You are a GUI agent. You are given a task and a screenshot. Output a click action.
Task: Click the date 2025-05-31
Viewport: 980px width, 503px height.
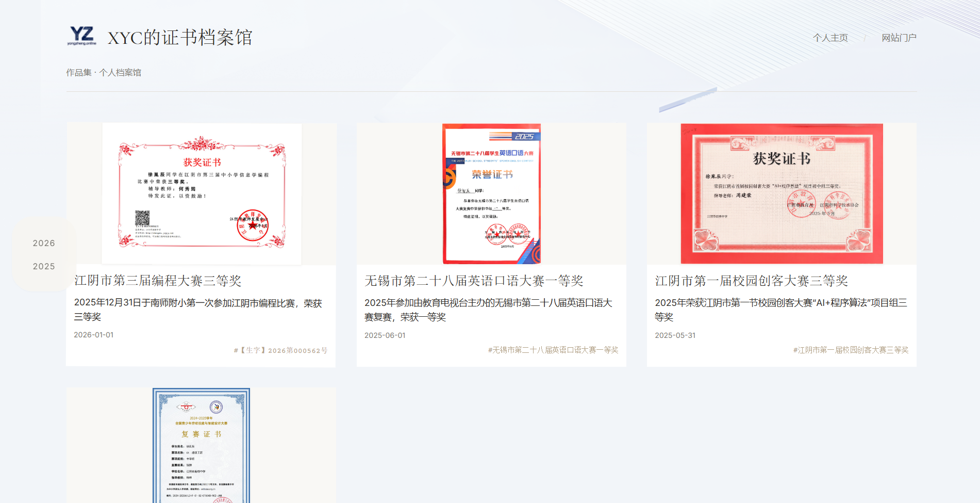[675, 335]
